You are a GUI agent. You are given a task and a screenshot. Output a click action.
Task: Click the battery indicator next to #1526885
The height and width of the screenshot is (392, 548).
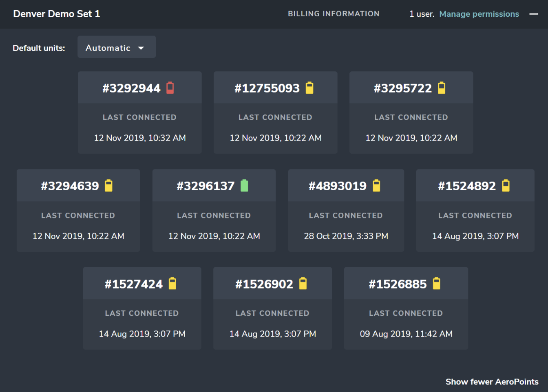(437, 283)
